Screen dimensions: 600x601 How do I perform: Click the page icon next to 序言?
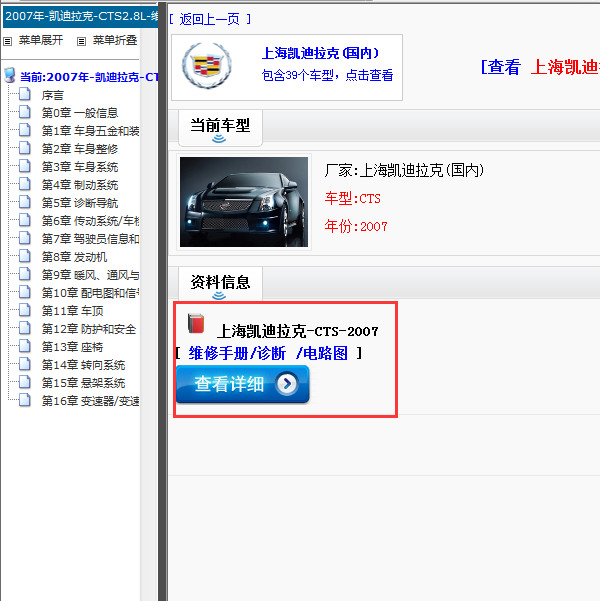26,95
